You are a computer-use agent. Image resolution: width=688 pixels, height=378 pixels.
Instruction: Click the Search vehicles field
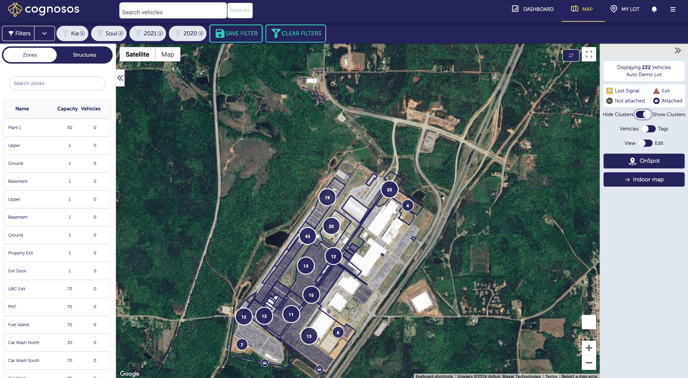[x=173, y=11]
